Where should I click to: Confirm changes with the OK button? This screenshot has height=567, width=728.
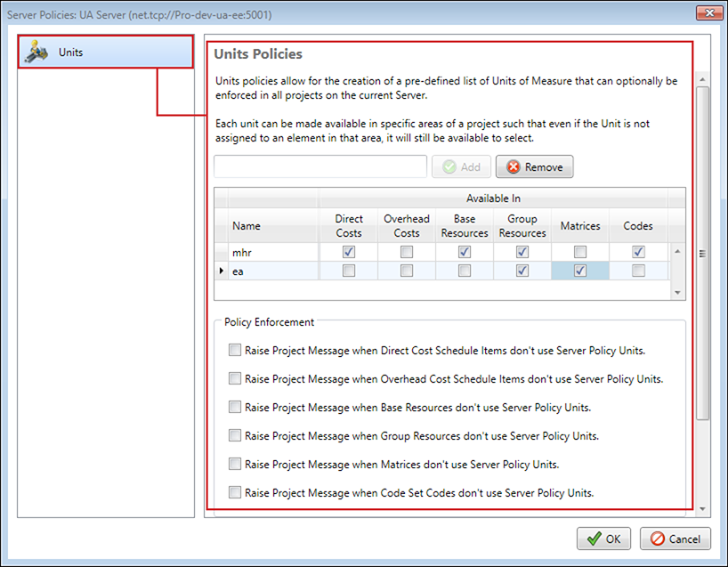603,539
